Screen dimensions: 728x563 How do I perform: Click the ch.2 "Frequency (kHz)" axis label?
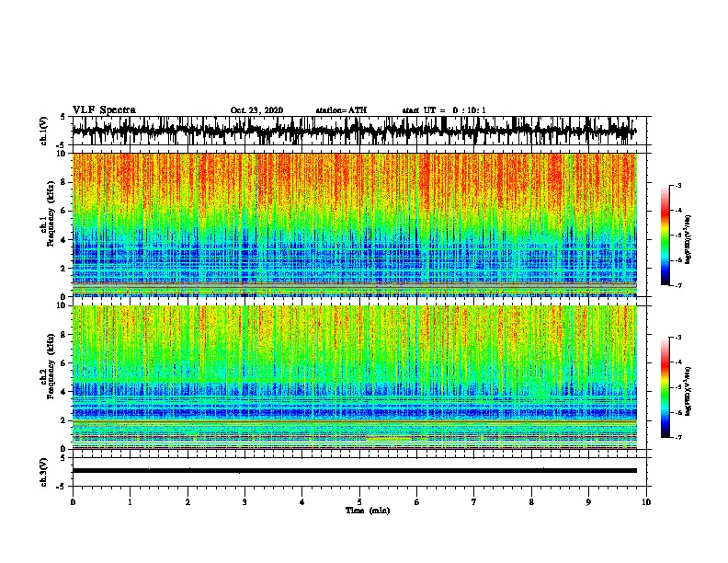point(51,366)
